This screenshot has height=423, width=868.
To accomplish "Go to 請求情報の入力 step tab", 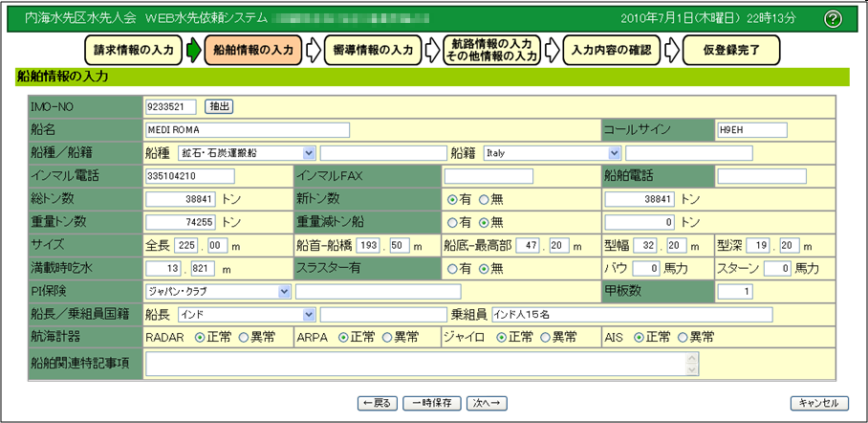I will 134,50.
